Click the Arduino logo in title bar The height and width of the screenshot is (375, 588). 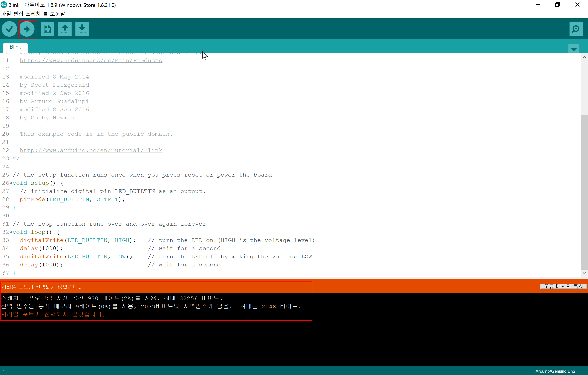click(4, 5)
